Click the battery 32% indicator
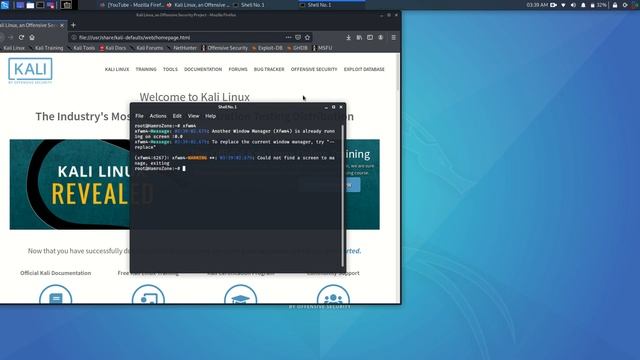 click(598, 5)
